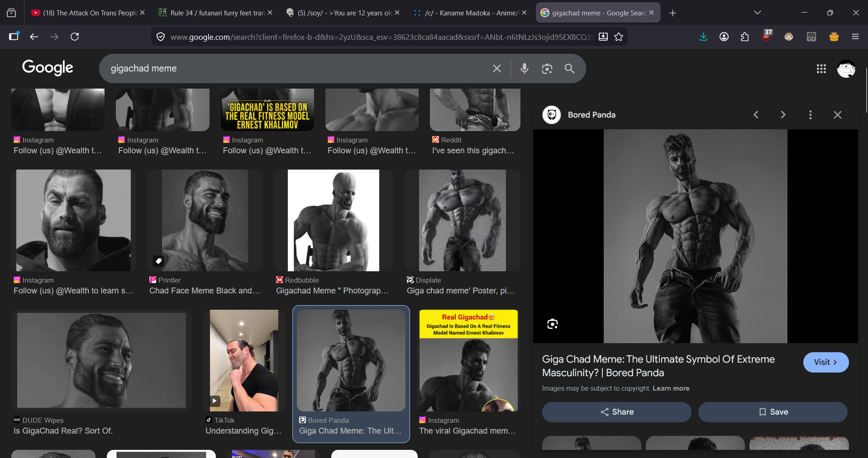Click the Google logo to go home

48,68
